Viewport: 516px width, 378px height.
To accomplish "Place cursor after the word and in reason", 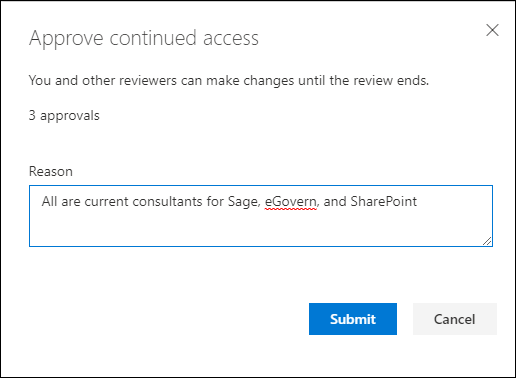I will coord(346,201).
